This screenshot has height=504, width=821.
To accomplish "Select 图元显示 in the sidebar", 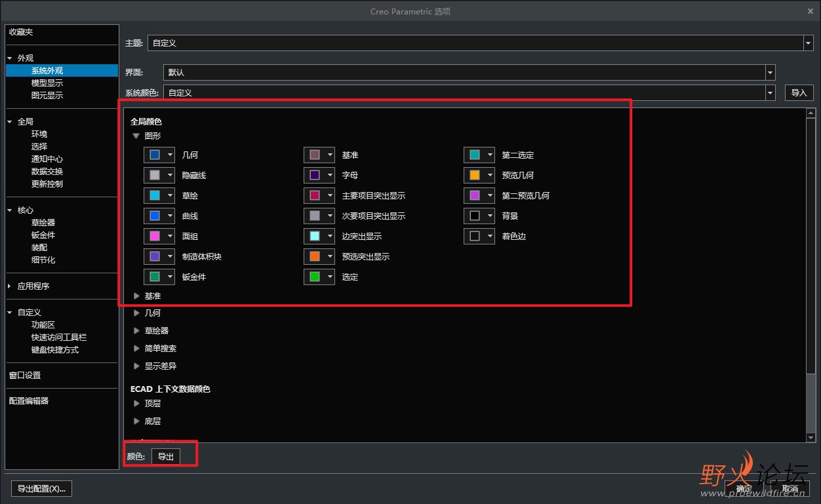I will pyautogui.click(x=47, y=96).
